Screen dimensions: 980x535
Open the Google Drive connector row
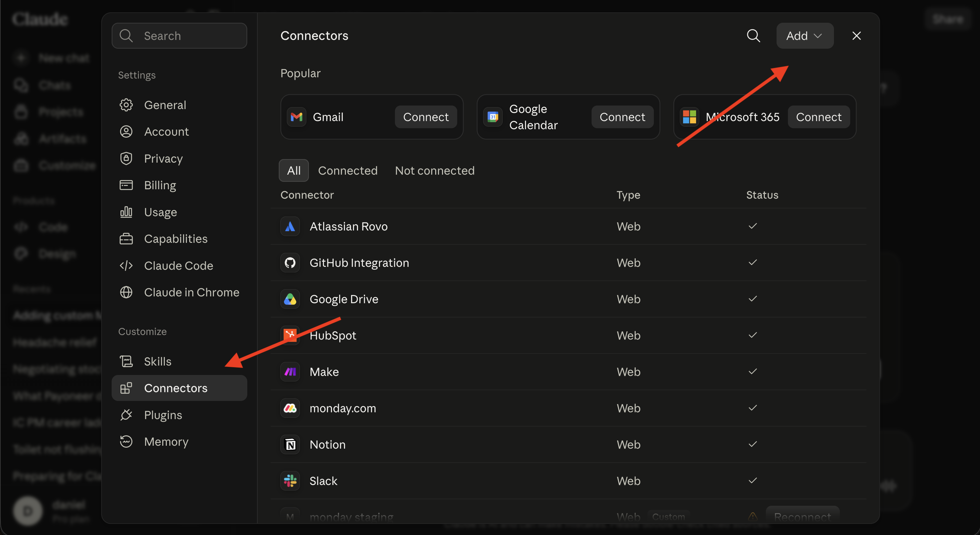(569, 299)
